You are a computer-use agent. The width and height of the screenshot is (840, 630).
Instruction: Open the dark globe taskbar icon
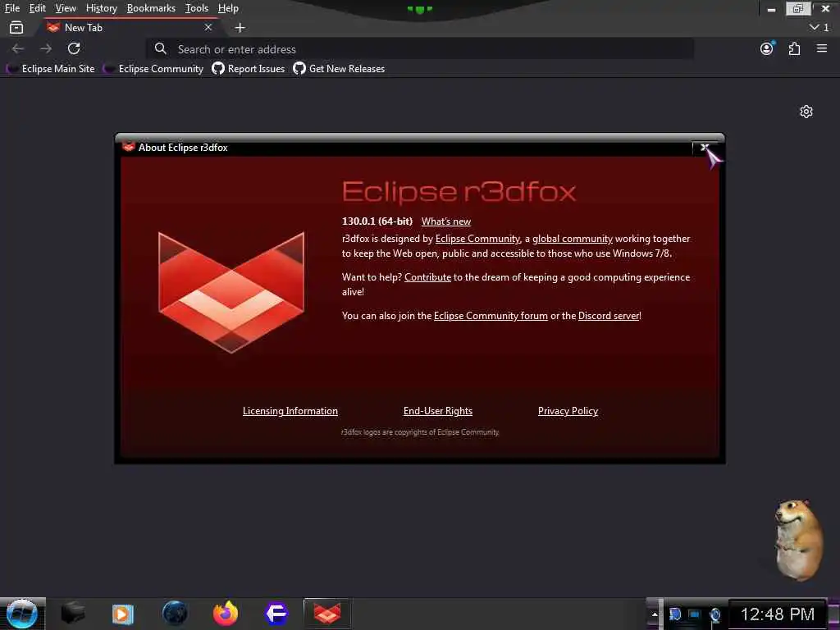(175, 614)
